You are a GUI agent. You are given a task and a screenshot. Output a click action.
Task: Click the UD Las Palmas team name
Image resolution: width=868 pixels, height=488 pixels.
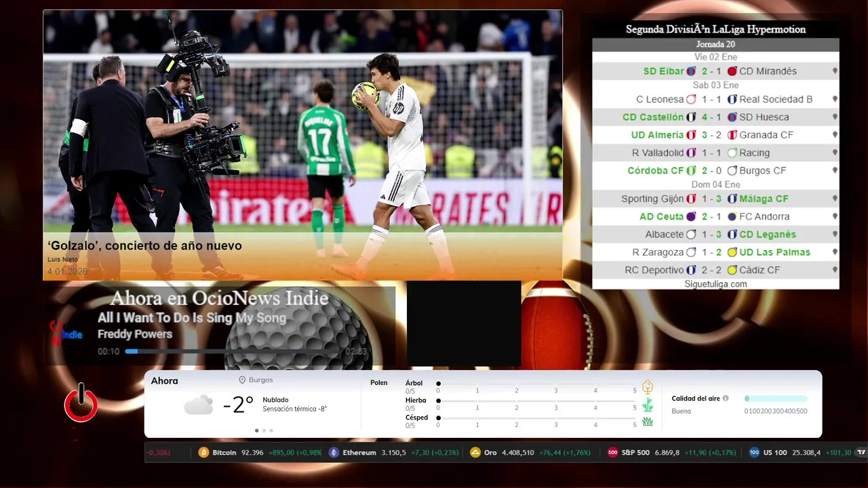click(x=774, y=252)
